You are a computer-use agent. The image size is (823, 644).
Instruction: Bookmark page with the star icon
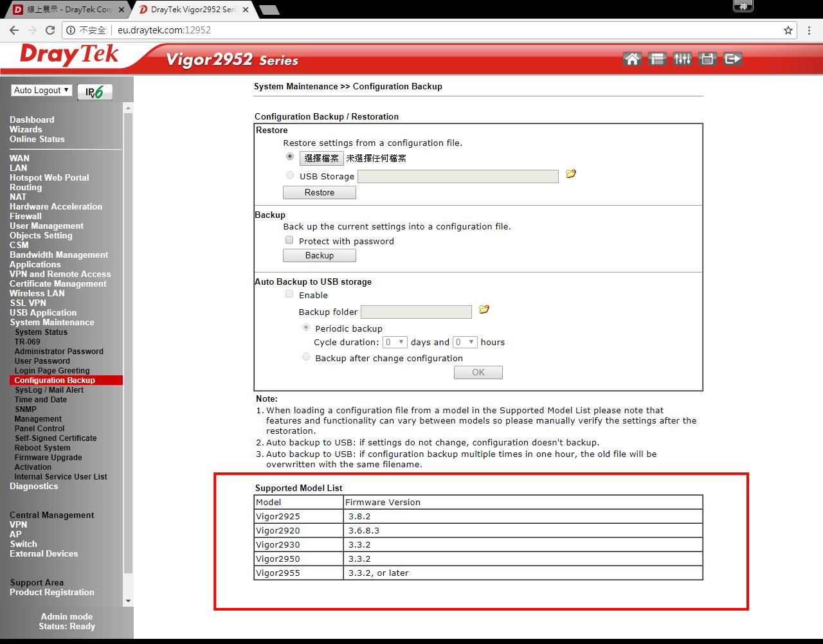tap(788, 30)
